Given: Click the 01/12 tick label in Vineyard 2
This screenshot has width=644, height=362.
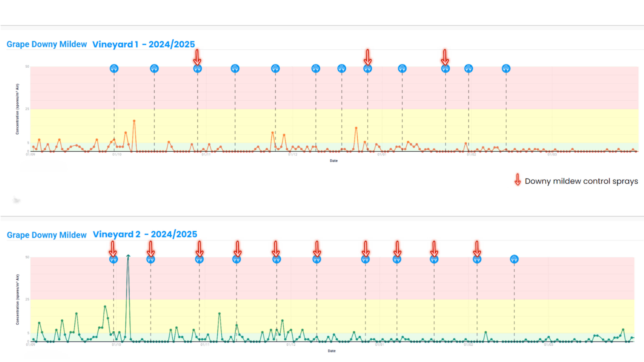Looking at the screenshot, I should point(291,345).
